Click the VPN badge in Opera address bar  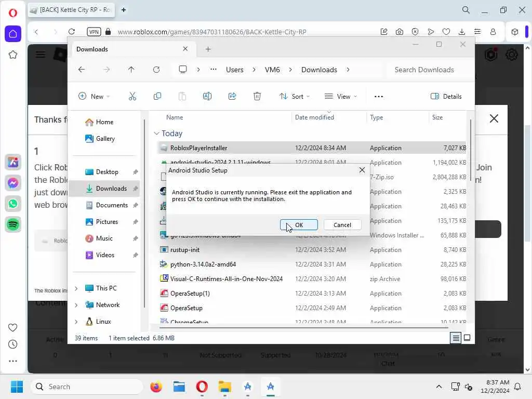coord(94,32)
